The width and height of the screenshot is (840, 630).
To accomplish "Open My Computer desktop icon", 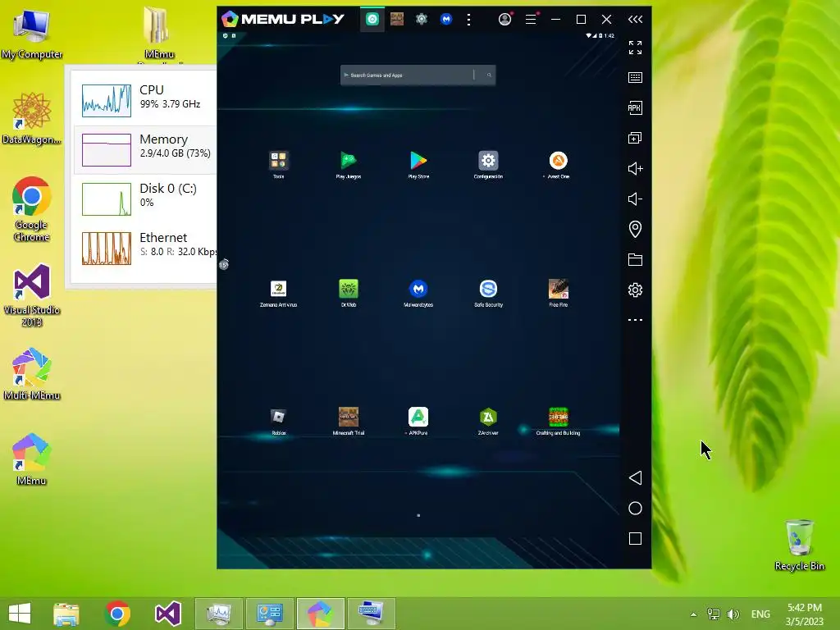I will (32, 33).
